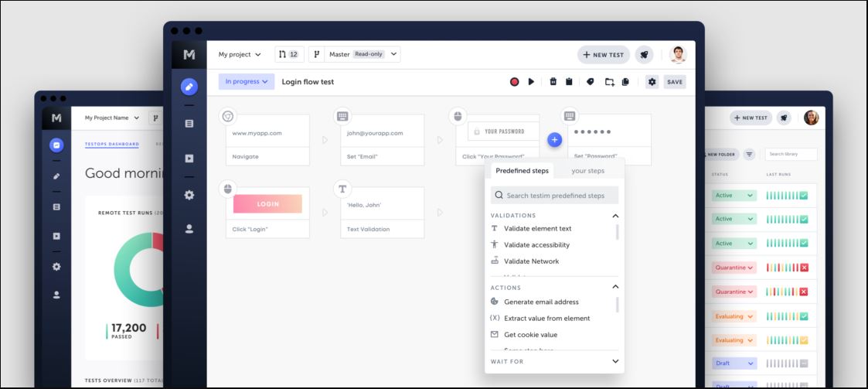Open the test list icon in front window sidebar
This screenshot has height=389, width=868.
pyautogui.click(x=189, y=124)
